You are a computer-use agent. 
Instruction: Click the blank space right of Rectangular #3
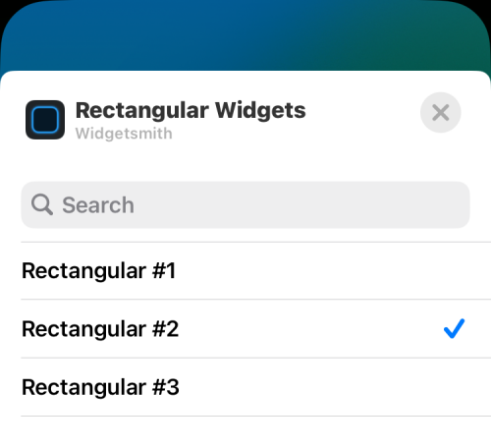point(327,387)
